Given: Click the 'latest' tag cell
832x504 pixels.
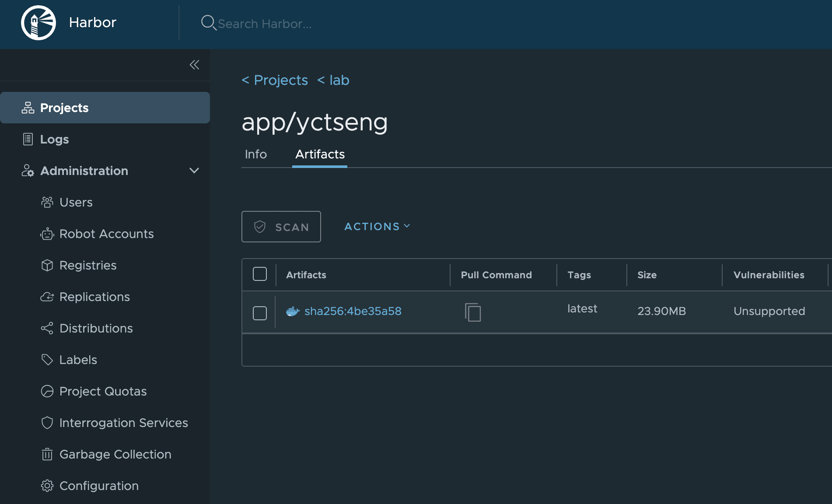Looking at the screenshot, I should tap(582, 308).
